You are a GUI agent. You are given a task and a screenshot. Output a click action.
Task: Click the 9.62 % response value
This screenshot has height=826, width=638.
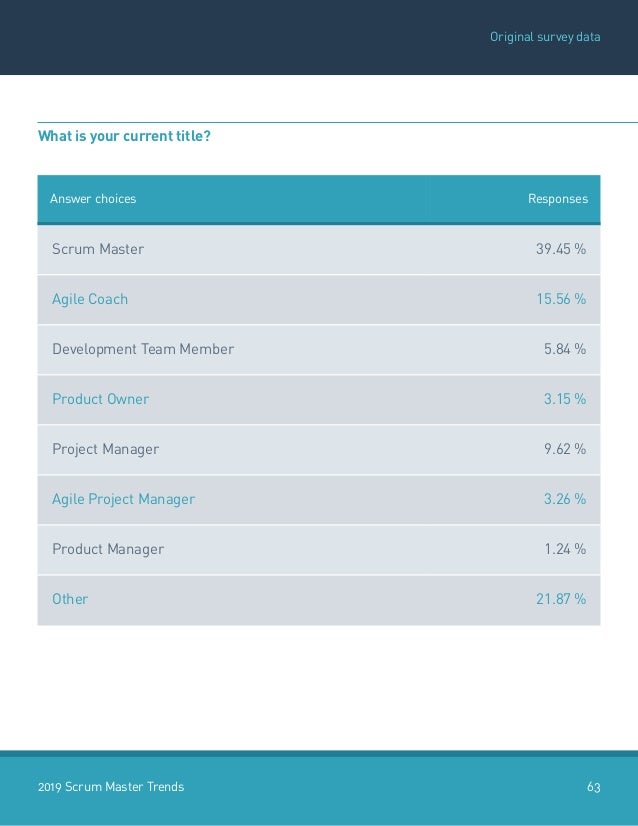coord(565,449)
